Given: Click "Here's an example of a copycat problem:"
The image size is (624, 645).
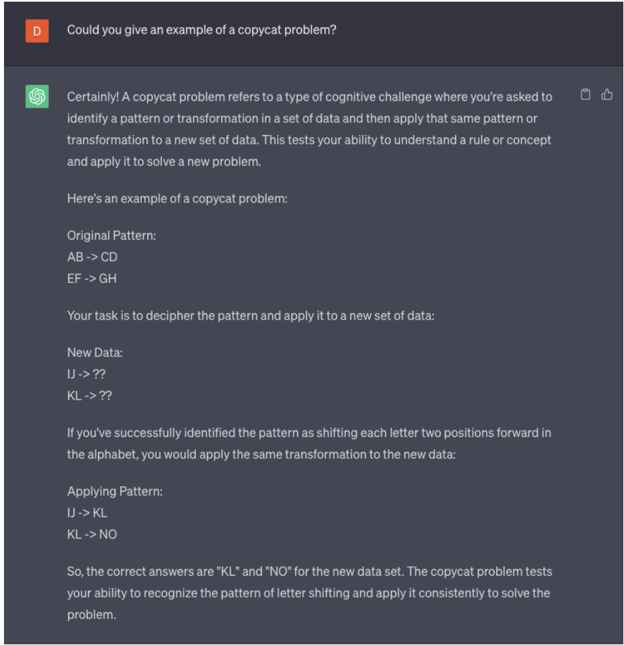Looking at the screenshot, I should pos(177,198).
